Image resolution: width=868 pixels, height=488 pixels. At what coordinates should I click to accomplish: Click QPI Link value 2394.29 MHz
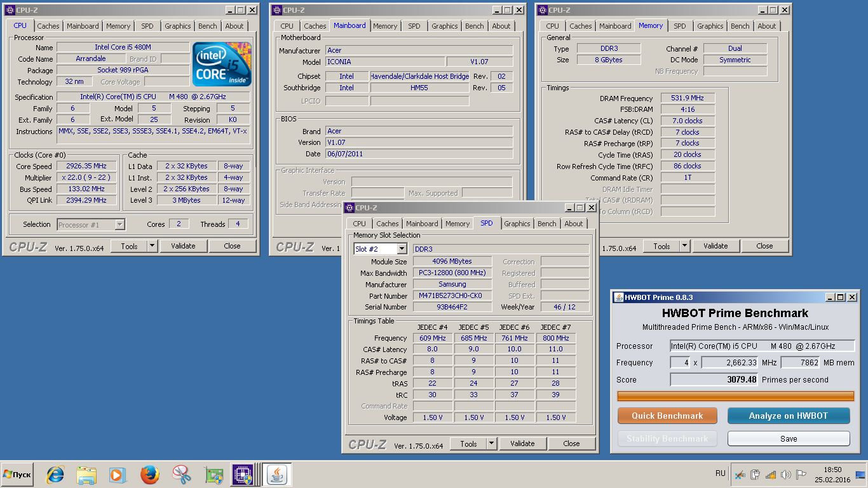(x=86, y=200)
